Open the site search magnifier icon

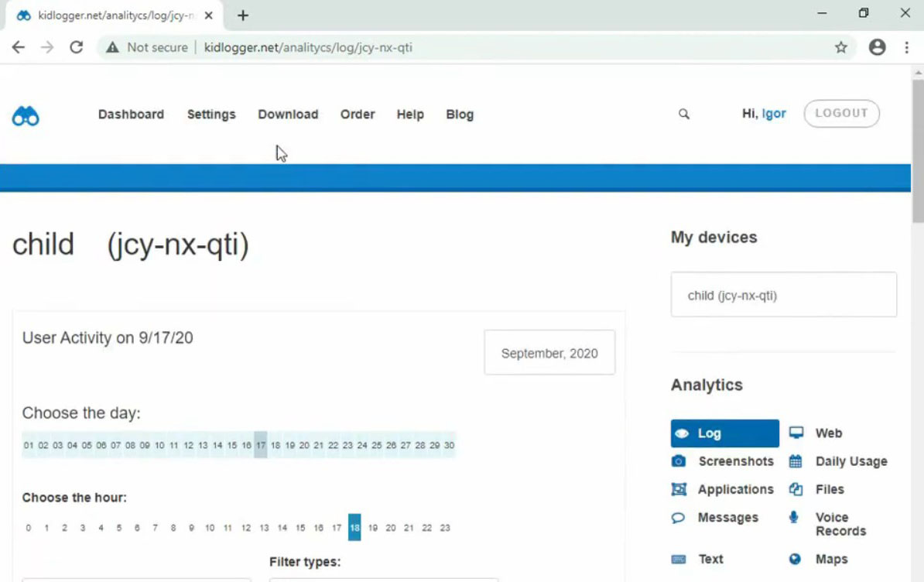pyautogui.click(x=683, y=114)
